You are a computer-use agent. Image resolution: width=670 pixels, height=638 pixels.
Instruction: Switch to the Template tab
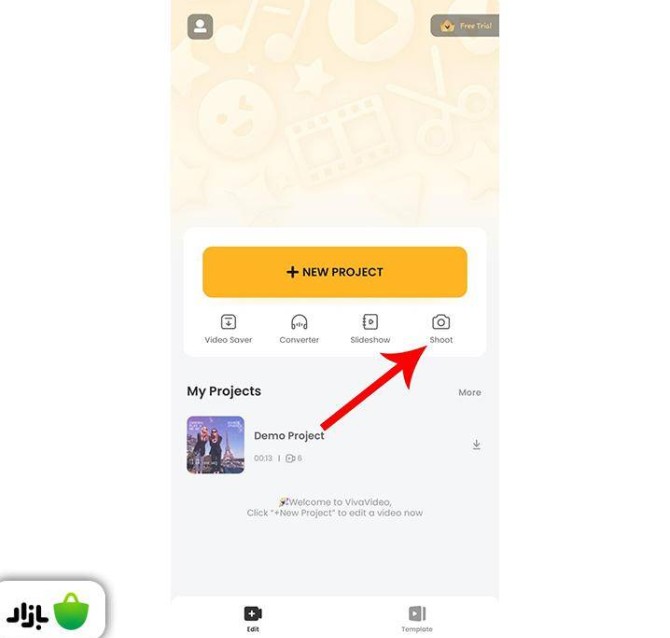[x=417, y=618]
